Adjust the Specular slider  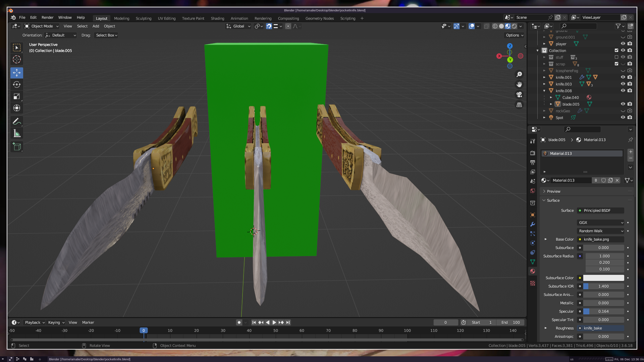603,311
